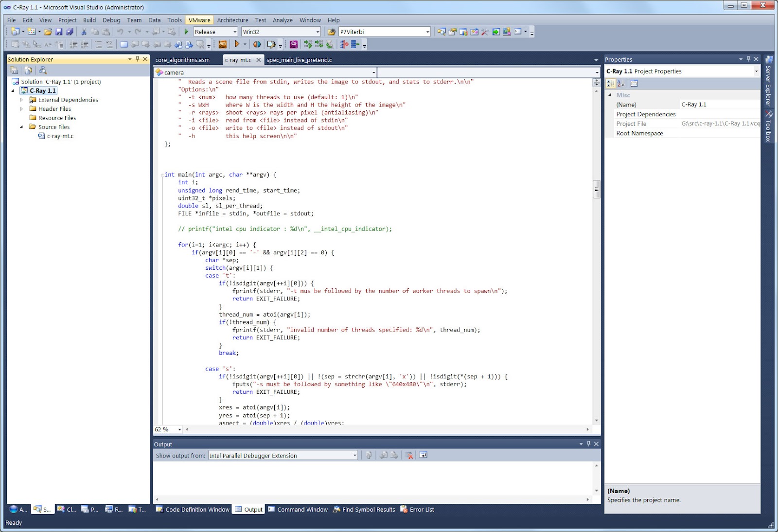
Task: Click the green Start Debugging arrow
Action: pyautogui.click(x=186, y=32)
